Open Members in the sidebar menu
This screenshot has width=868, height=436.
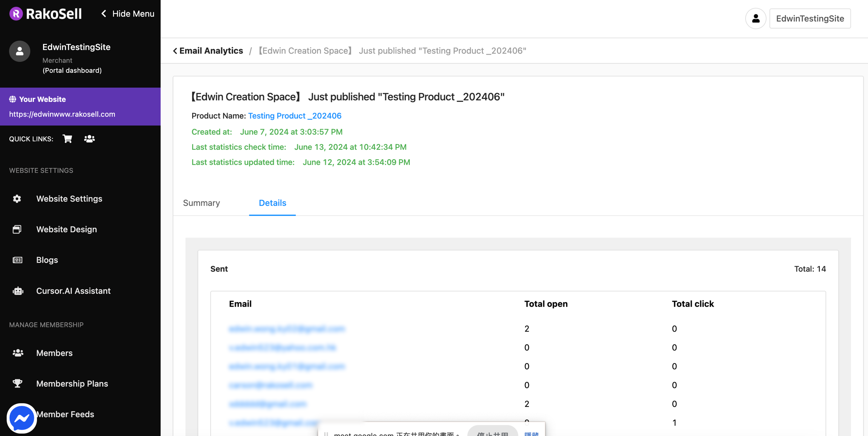point(54,353)
